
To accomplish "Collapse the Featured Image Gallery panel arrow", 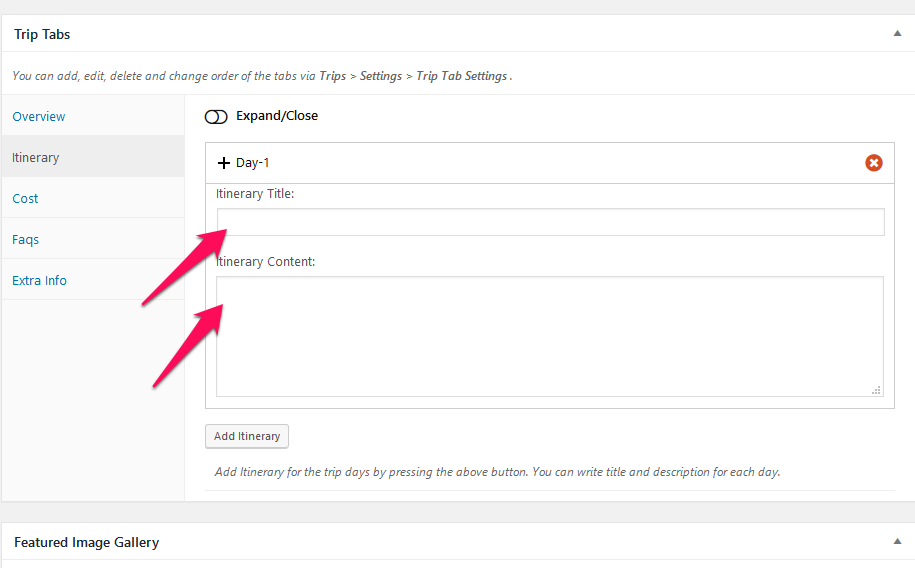I will (x=897, y=541).
